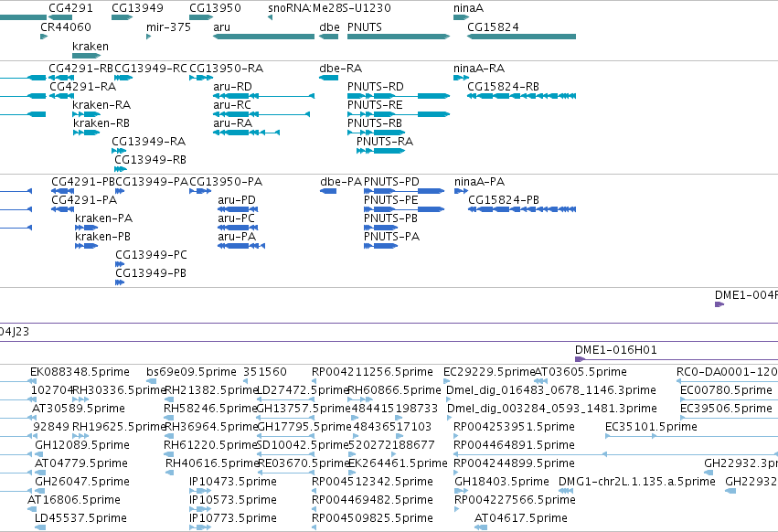Image resolution: width=778 pixels, height=532 pixels.
Task: Click the DME1-004 clone marker
Action: (719, 304)
